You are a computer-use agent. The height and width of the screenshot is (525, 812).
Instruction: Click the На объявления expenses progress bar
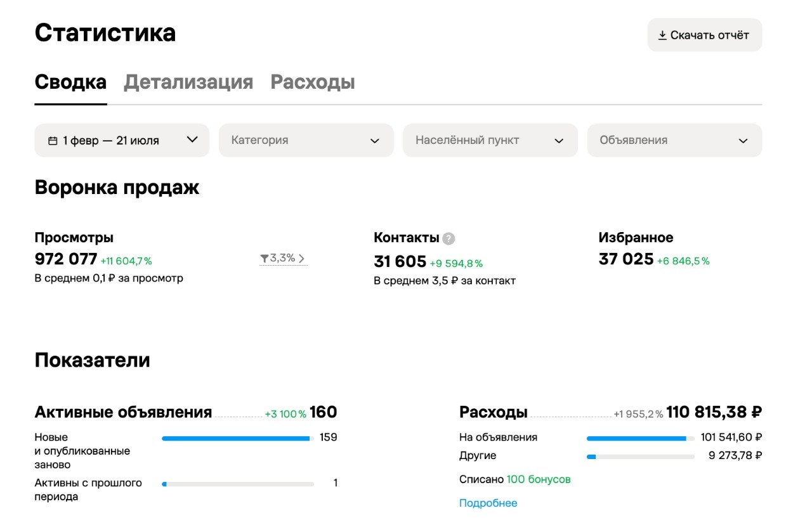pyautogui.click(x=641, y=438)
